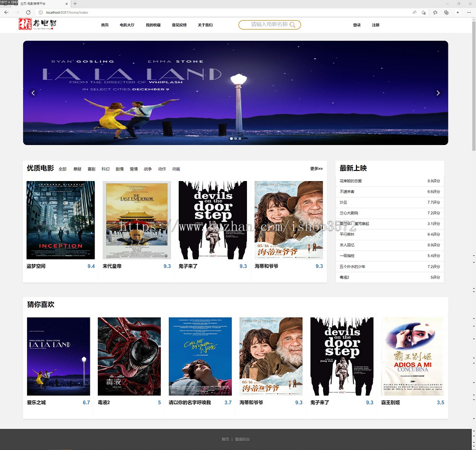Click the browser refresh icon
The image size is (476, 450).
pos(28,13)
